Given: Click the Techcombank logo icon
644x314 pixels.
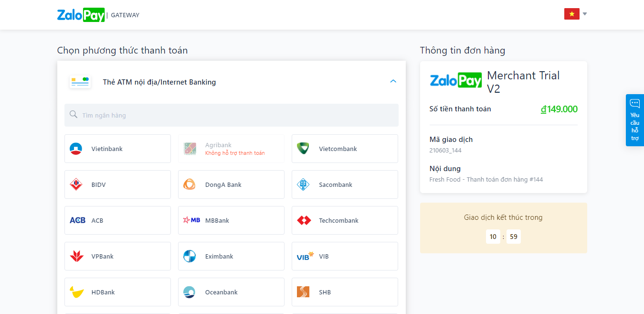Looking at the screenshot, I should (304, 220).
